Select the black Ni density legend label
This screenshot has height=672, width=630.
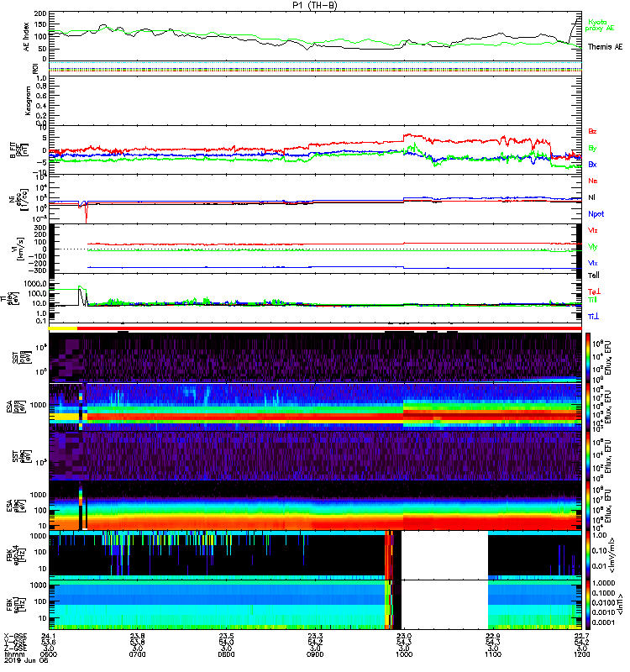592,197
